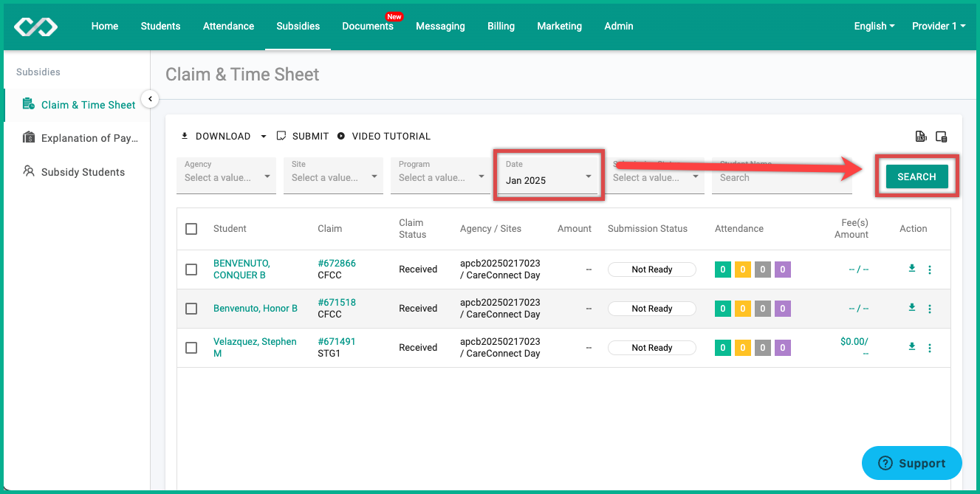
Task: Open claim link #672866
Action: point(337,263)
